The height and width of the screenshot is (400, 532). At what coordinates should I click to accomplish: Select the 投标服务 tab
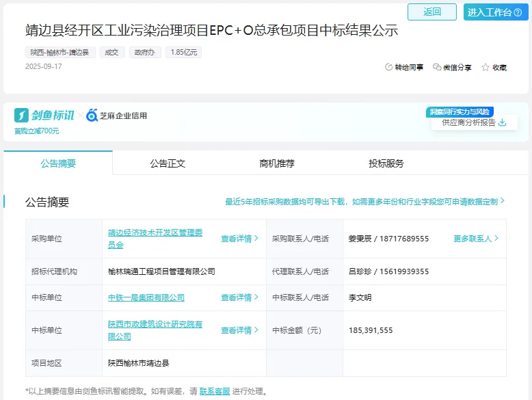386,163
